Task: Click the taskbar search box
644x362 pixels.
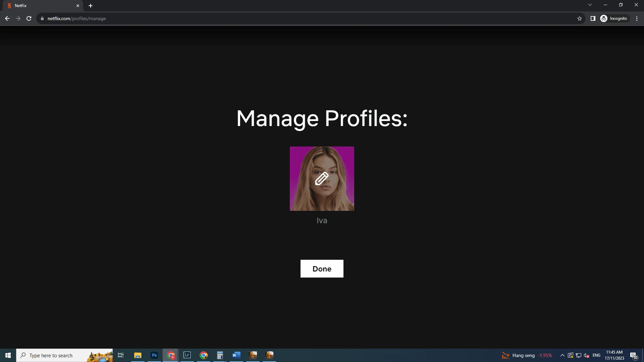Action: coord(64,355)
